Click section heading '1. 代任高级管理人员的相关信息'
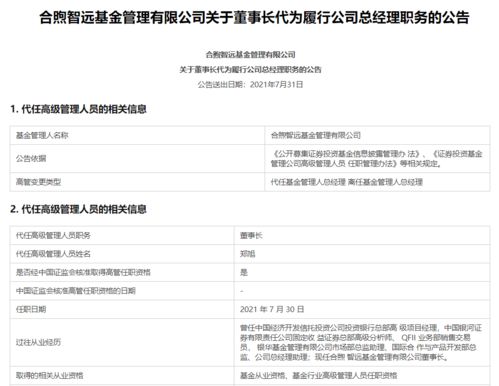This screenshot has width=499, height=386. click(78, 109)
